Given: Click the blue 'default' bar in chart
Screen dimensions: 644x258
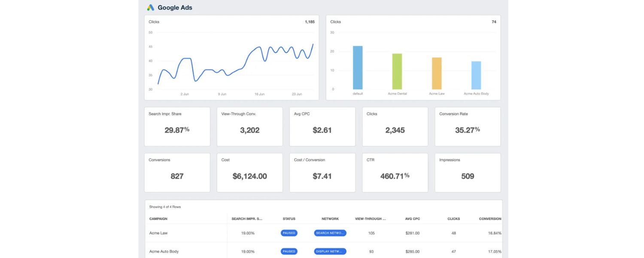Looking at the screenshot, I should (358, 68).
